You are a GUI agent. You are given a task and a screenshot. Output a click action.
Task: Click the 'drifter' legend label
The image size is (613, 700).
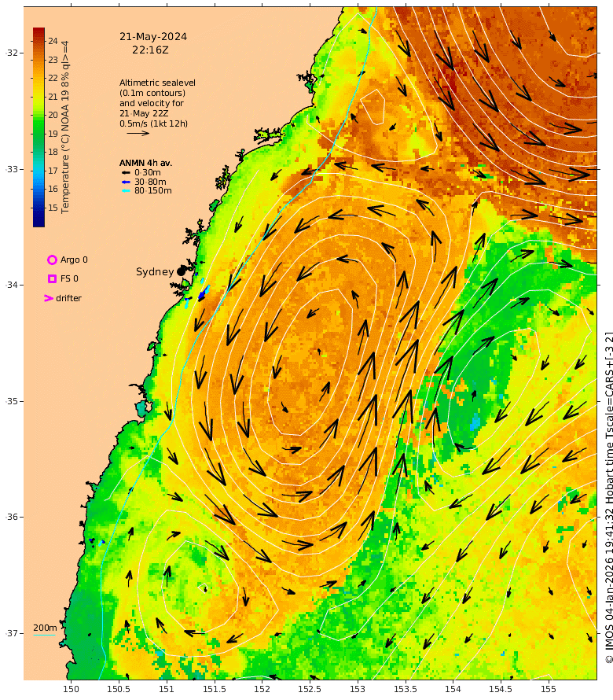point(68,298)
